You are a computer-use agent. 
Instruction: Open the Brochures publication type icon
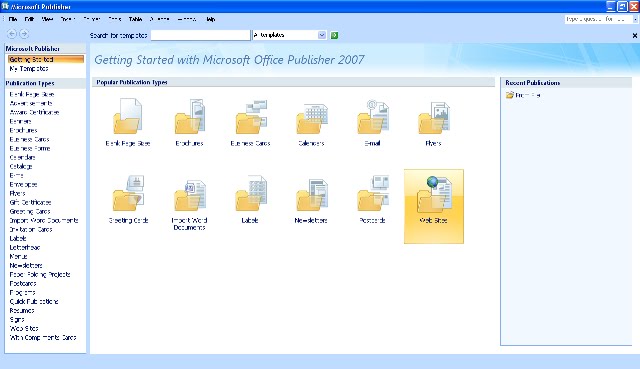point(189,117)
